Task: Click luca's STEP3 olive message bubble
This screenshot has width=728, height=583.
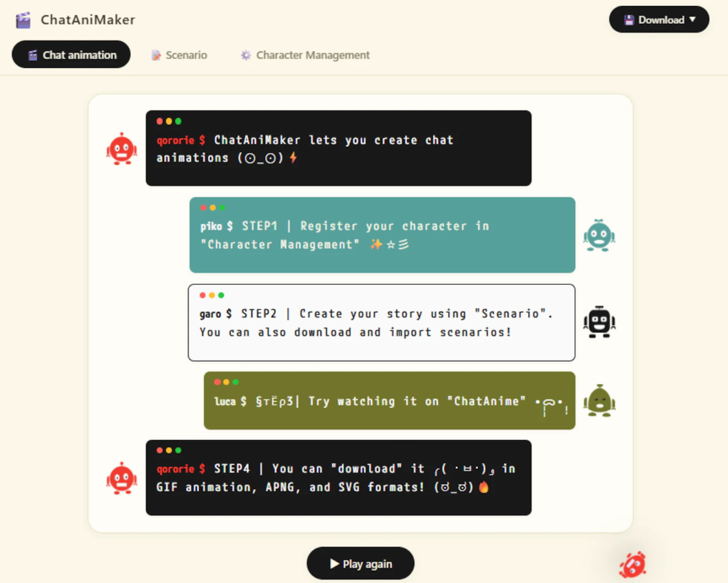Action: coord(389,400)
